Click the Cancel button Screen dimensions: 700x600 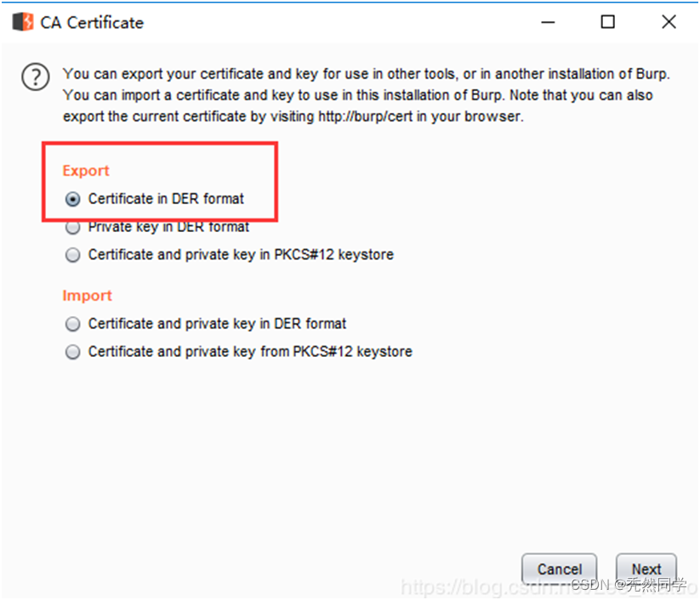tap(559, 569)
